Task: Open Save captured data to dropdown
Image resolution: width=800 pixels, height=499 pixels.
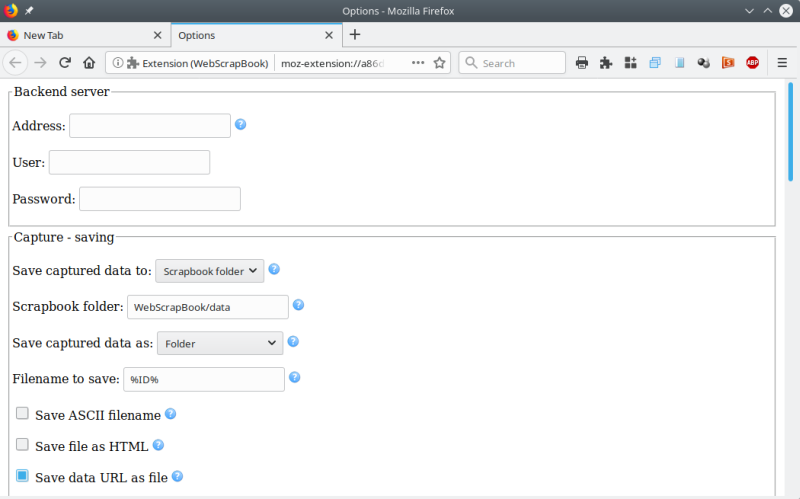Action: click(x=210, y=271)
